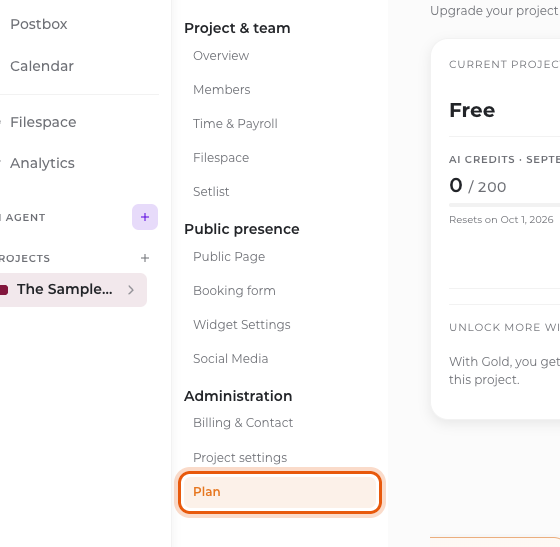This screenshot has width=560, height=547.
Task: Open Analytics in the left sidebar
Action: (x=42, y=163)
